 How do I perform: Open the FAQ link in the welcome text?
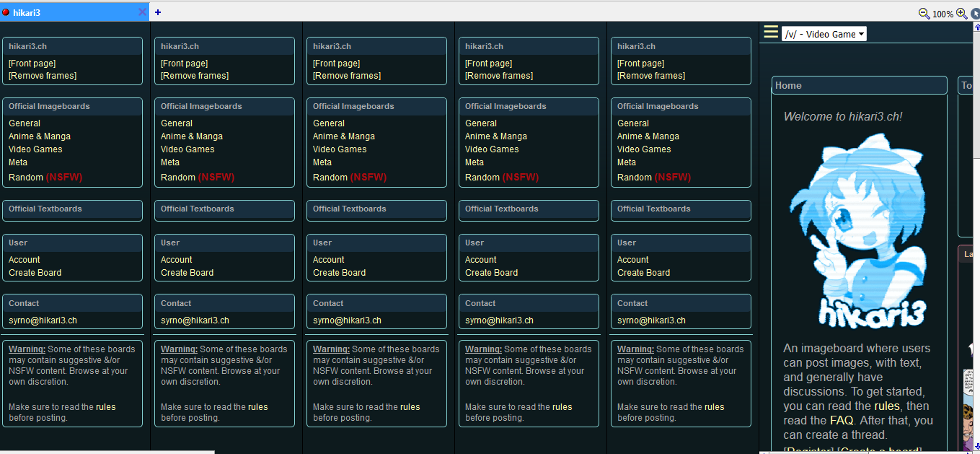[x=842, y=420]
